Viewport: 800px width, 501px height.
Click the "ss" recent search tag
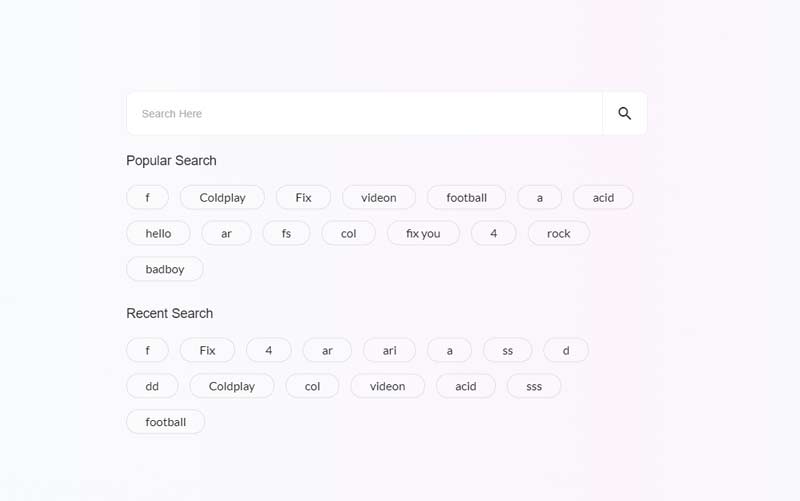coord(508,351)
